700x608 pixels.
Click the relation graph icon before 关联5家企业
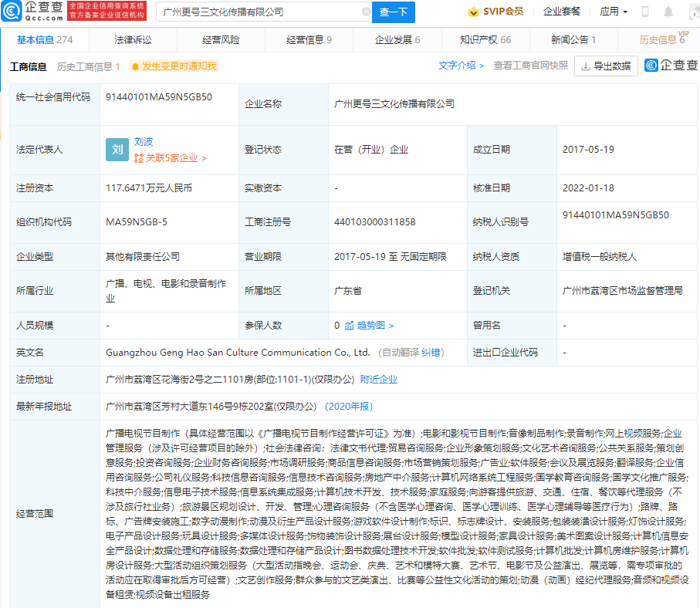[x=139, y=158]
